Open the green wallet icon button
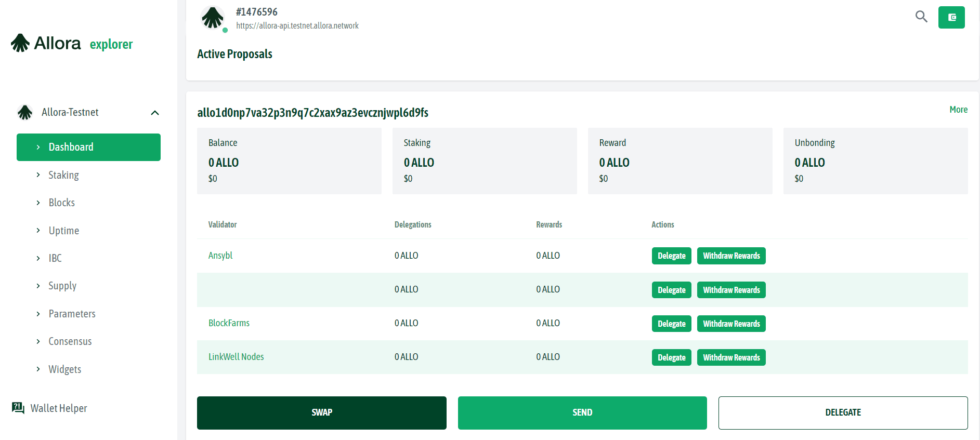The image size is (980, 440). tap(951, 17)
